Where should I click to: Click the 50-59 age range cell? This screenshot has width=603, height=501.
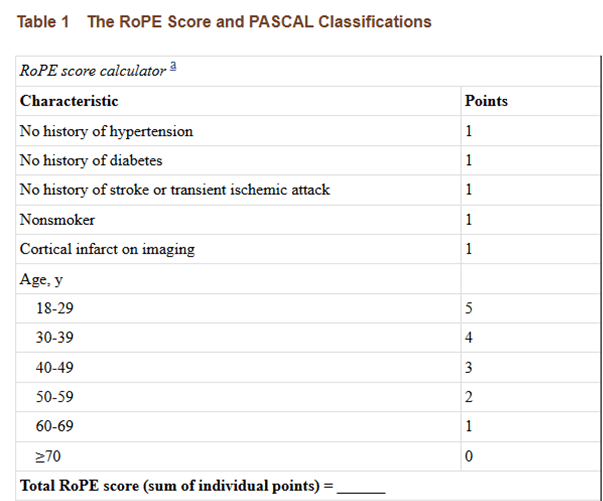pos(238,397)
